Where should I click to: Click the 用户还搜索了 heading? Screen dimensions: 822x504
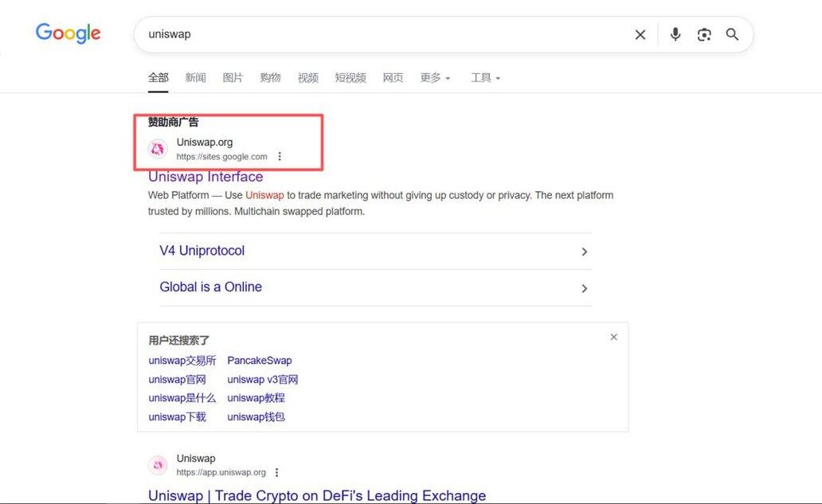(178, 341)
